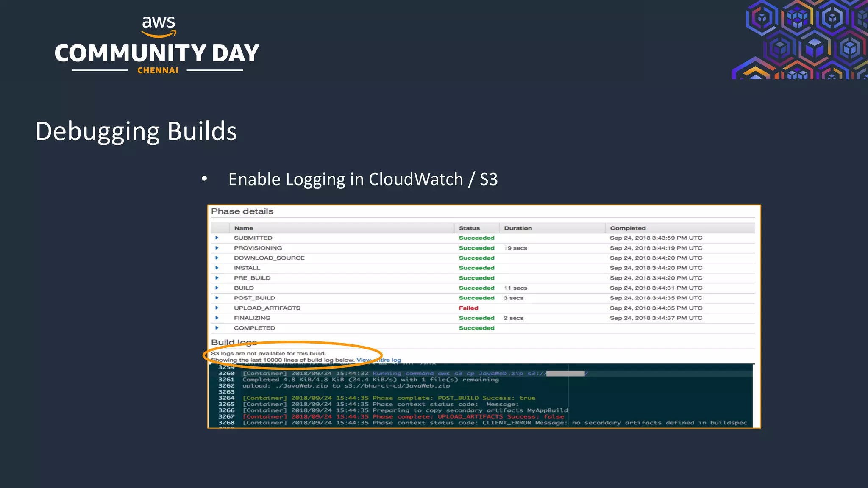Click red log line 3267 UPLOAD_ARTIFACTS false
Image resolution: width=868 pixels, height=488 pixels.
[403, 416]
